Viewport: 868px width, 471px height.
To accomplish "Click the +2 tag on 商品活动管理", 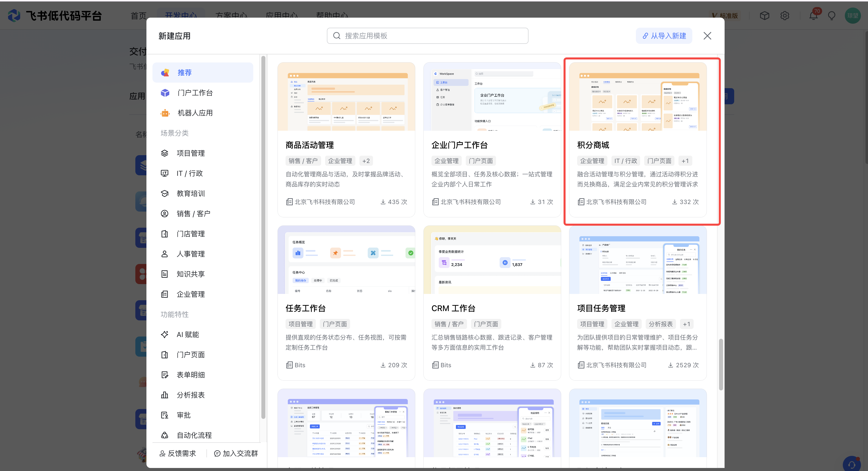I will click(366, 161).
